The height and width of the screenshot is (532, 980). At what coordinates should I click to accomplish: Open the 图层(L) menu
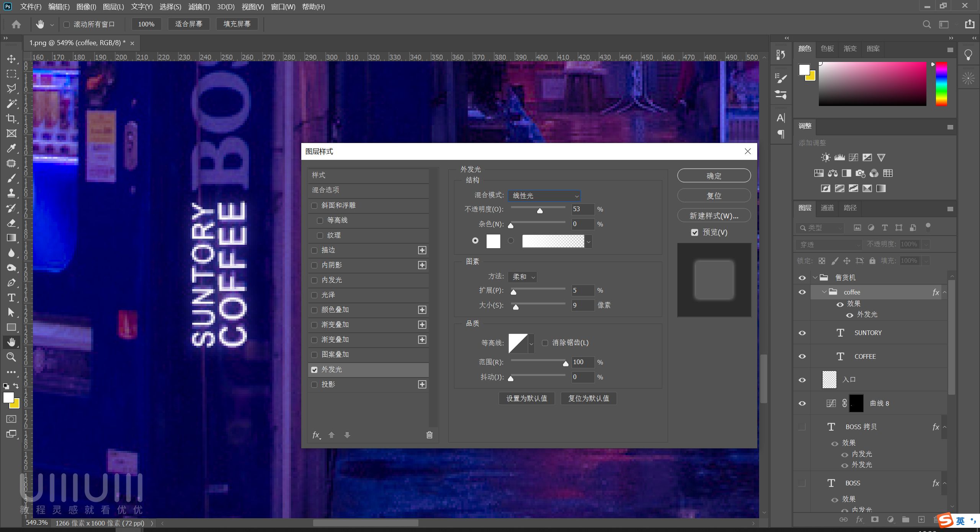tap(113, 7)
